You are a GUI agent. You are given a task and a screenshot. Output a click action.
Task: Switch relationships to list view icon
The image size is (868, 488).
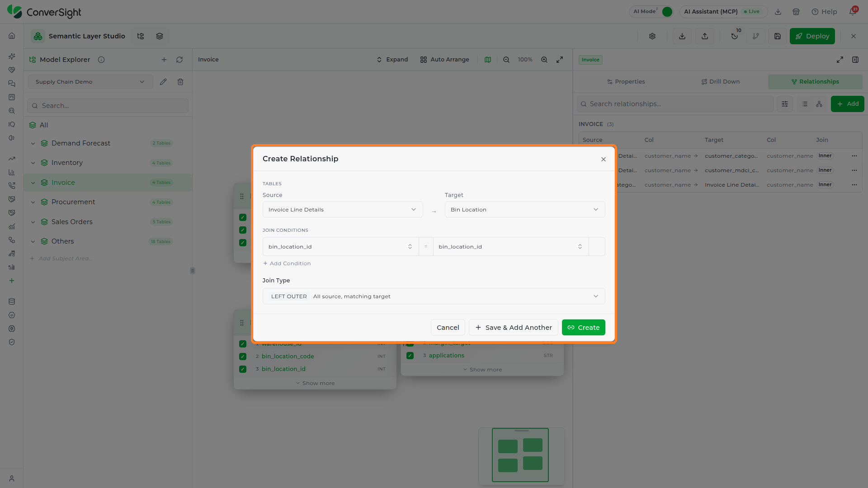805,104
